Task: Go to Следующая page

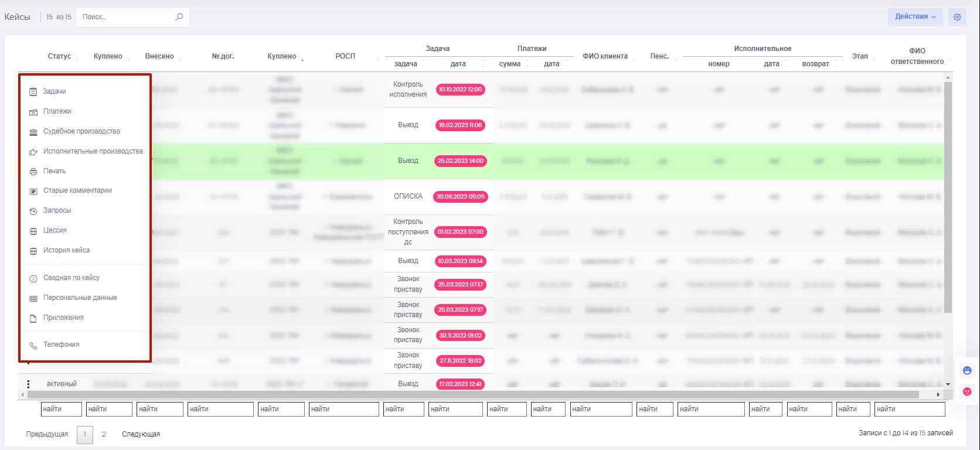Action: pyautogui.click(x=141, y=434)
